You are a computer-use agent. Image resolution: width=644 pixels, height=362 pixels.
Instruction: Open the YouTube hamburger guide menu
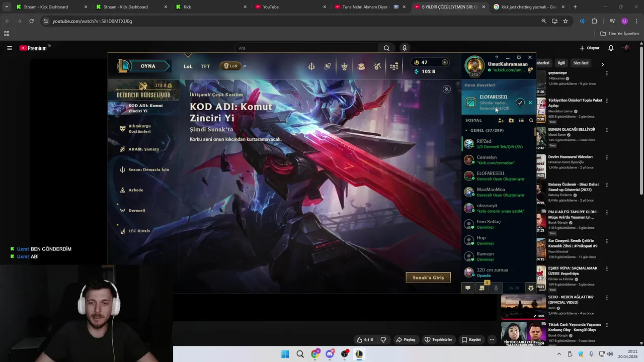tap(10, 48)
